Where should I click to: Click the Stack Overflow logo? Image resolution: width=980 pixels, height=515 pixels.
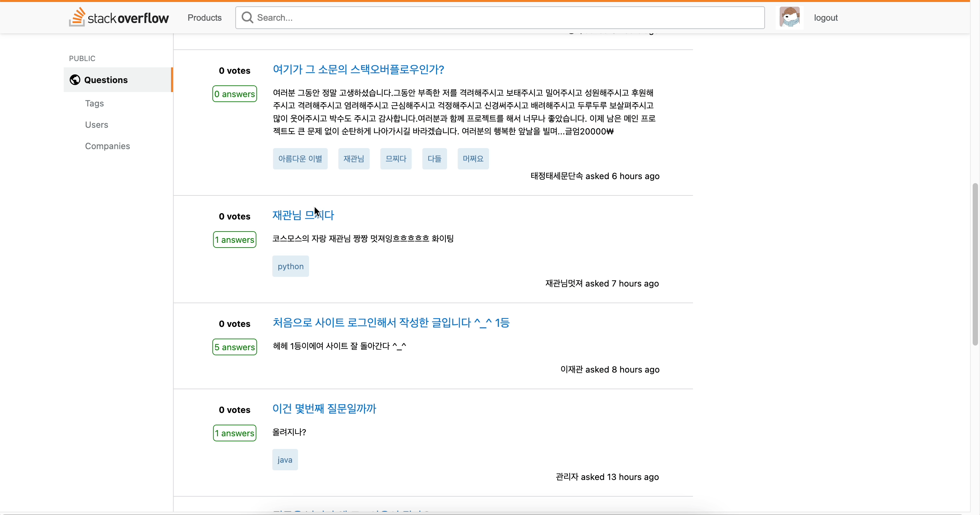click(119, 17)
